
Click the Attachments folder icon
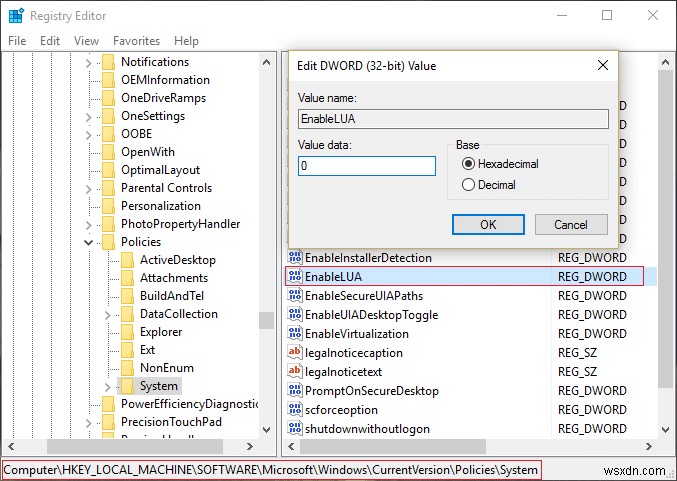point(127,278)
